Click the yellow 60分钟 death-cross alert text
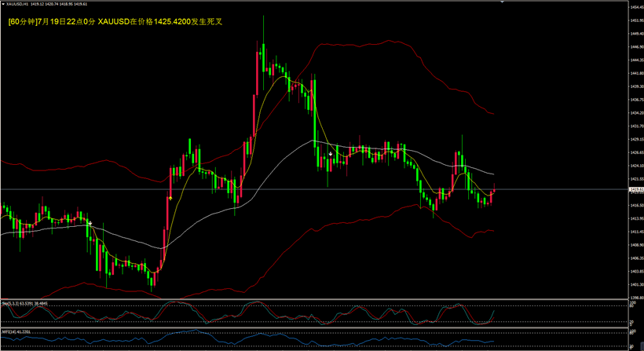This screenshot has height=351, width=644. (x=115, y=22)
